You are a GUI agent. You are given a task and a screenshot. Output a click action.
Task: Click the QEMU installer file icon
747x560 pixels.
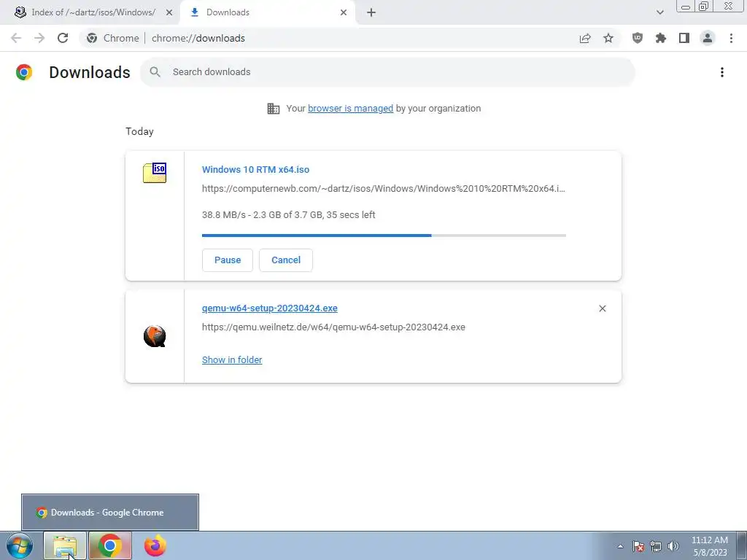pos(155,336)
